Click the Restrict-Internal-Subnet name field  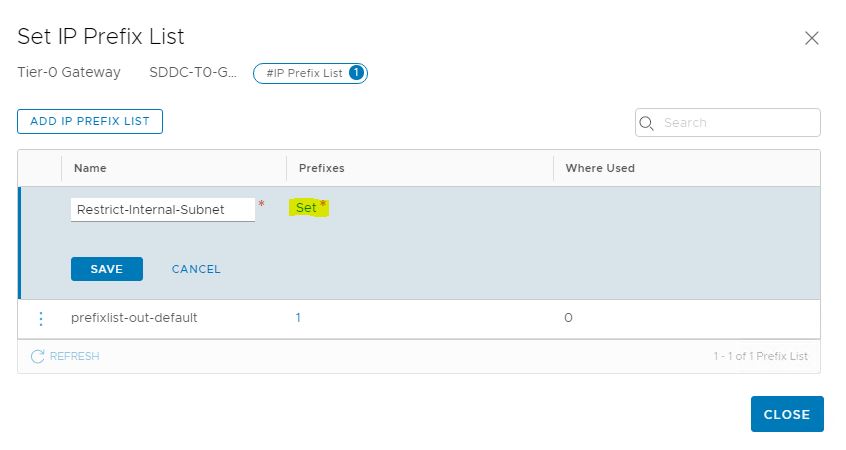click(163, 209)
